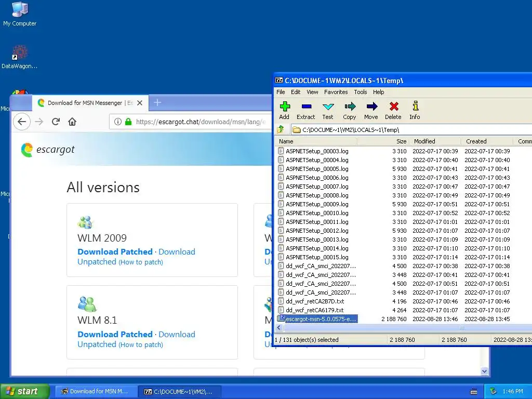Click the green padlock in address bar
The image size is (532, 399).
point(128,122)
